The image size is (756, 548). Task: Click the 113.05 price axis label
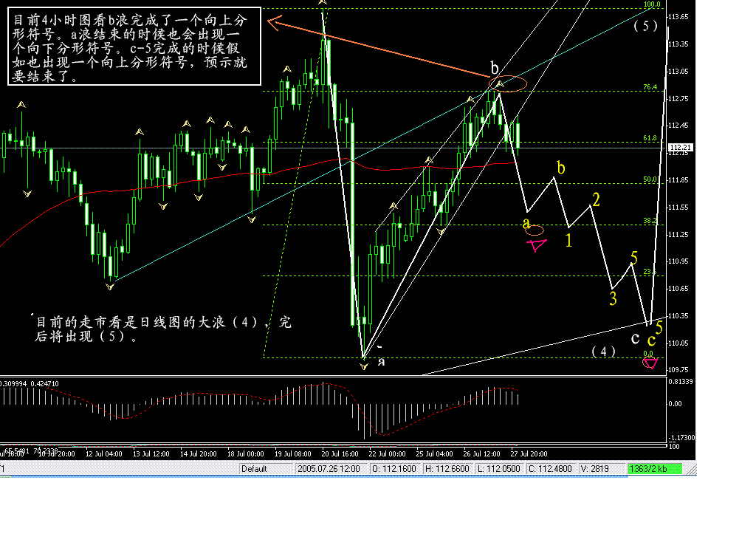tap(678, 72)
